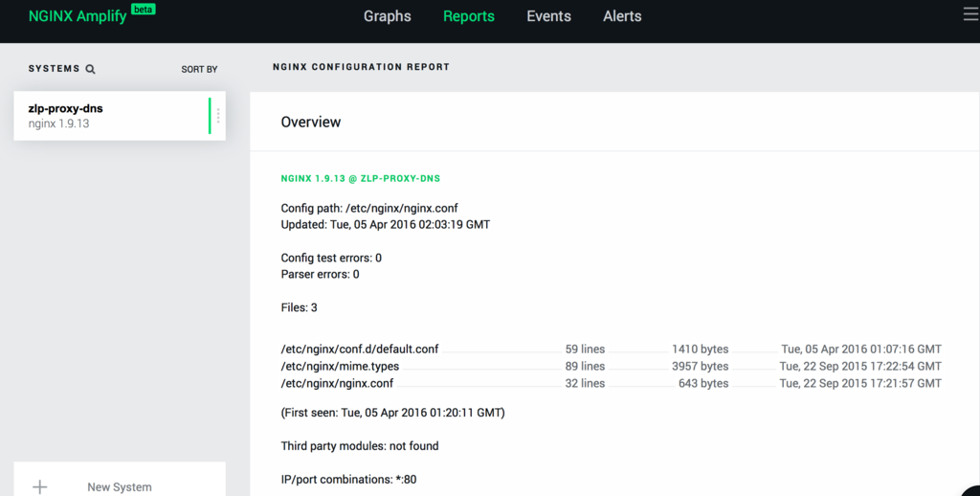980x496 pixels.
Task: Open the Events tab
Action: (548, 16)
